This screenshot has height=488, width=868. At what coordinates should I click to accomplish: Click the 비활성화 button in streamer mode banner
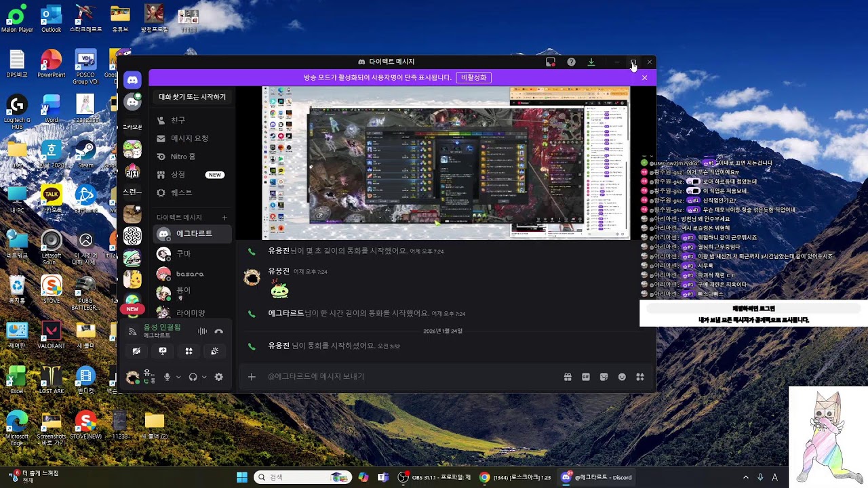(473, 77)
